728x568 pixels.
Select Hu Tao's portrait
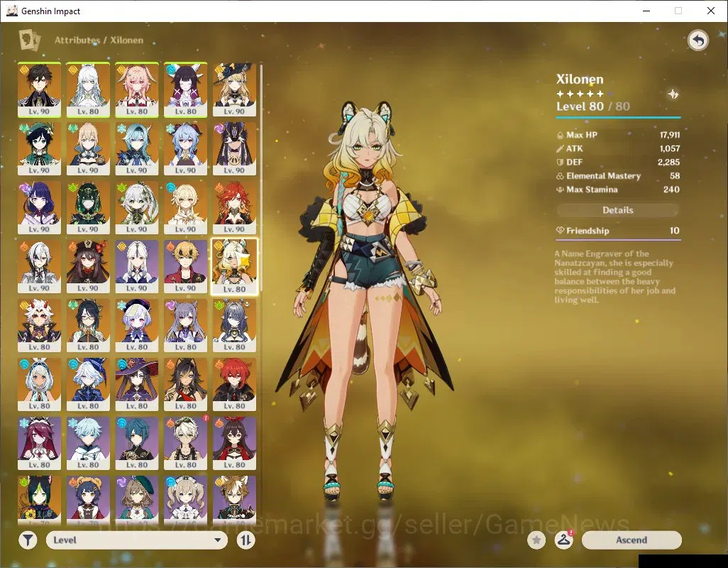click(88, 266)
